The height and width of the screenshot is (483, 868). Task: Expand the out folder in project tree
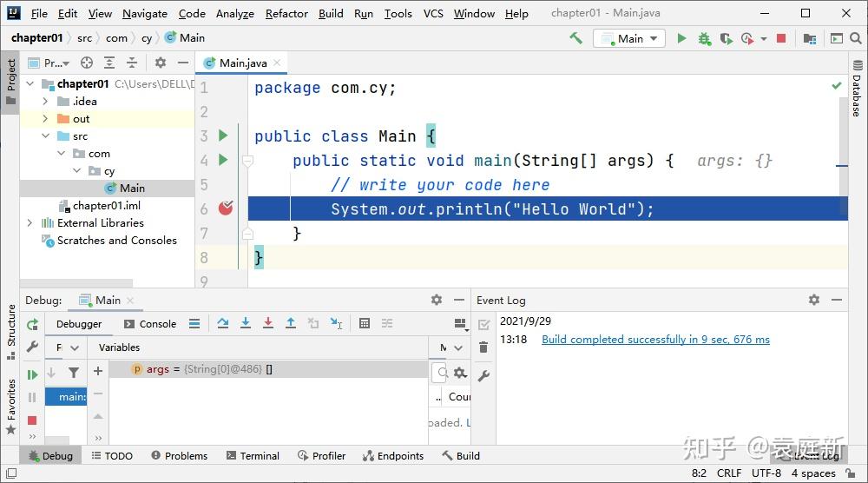click(x=45, y=118)
